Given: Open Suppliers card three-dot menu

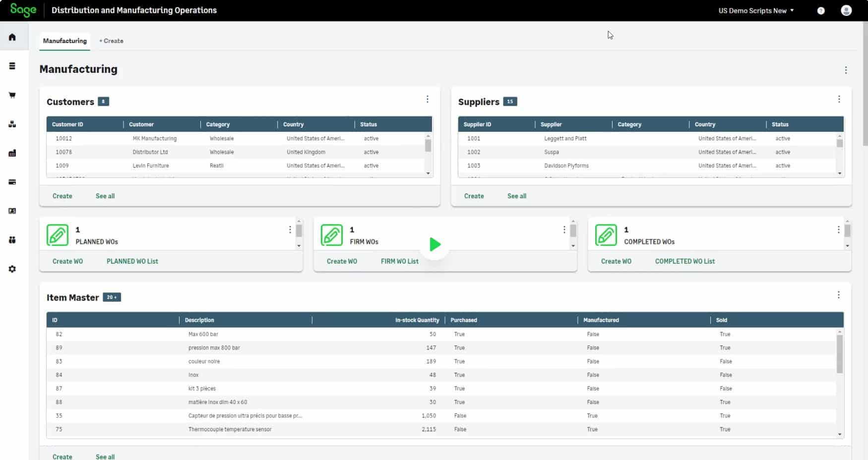Looking at the screenshot, I should (x=839, y=99).
